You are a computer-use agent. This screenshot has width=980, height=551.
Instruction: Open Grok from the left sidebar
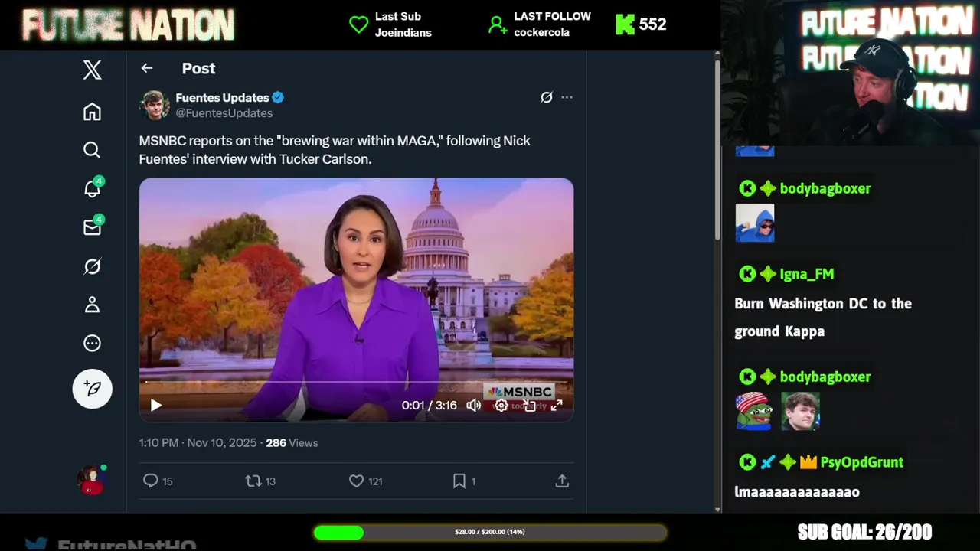(x=92, y=266)
